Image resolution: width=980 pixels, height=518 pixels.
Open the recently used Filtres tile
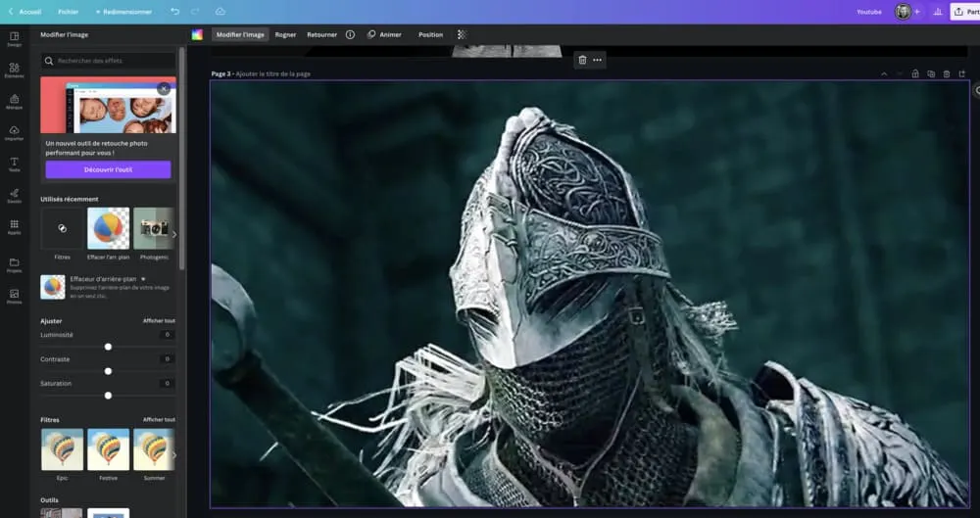(62, 229)
